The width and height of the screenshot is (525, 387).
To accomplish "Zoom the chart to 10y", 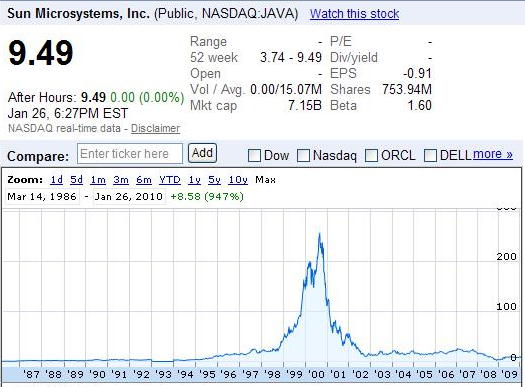I will (x=238, y=180).
